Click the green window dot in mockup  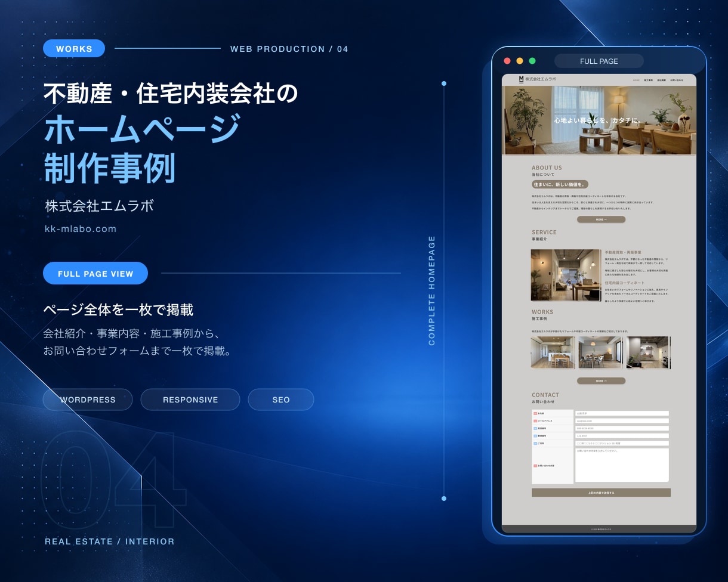coord(532,61)
